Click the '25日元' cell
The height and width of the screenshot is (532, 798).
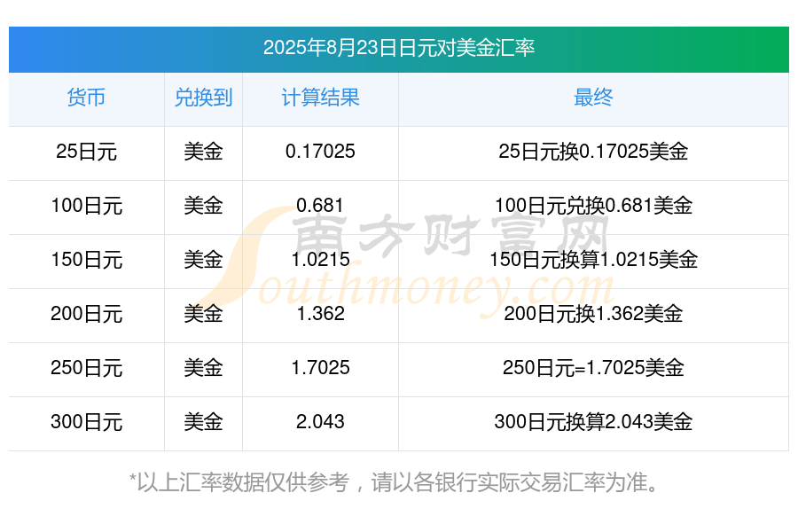(x=86, y=152)
